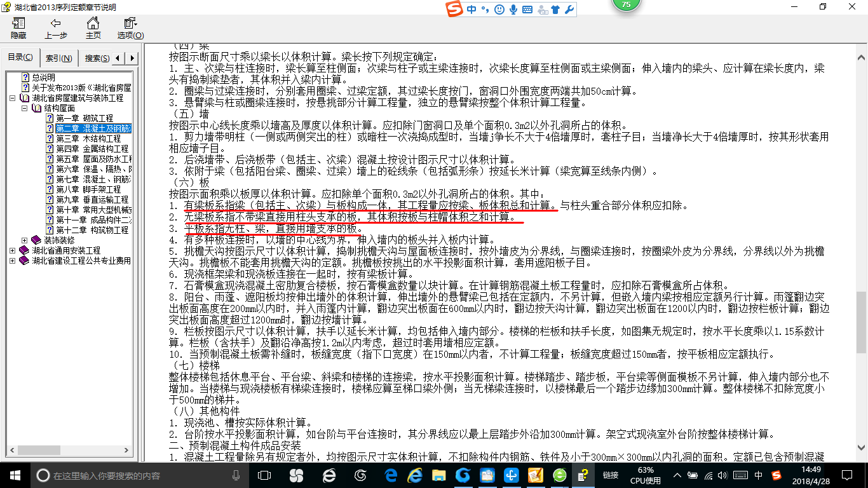Click the Wi-Fi network tray icon
The width and height of the screenshot is (868, 488).
pos(709,475)
